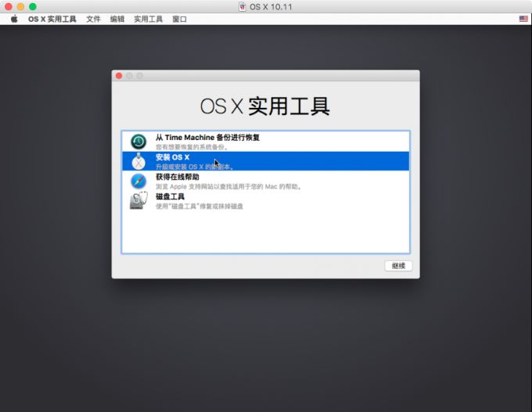This screenshot has width=532, height=412.
Task: Click description 升级或安装 OS X 的新副本。
Action: pyautogui.click(x=195, y=167)
